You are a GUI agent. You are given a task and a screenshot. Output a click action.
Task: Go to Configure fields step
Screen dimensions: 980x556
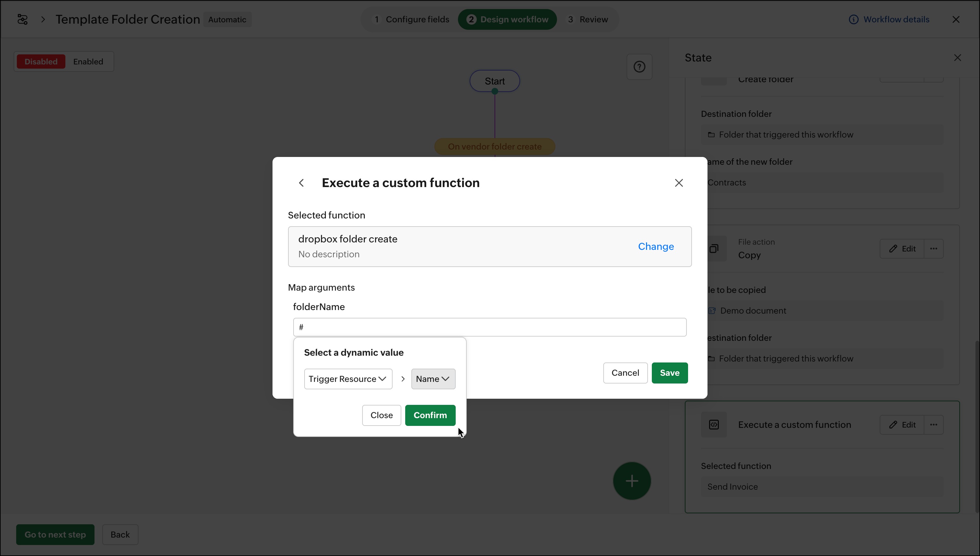tap(412, 19)
